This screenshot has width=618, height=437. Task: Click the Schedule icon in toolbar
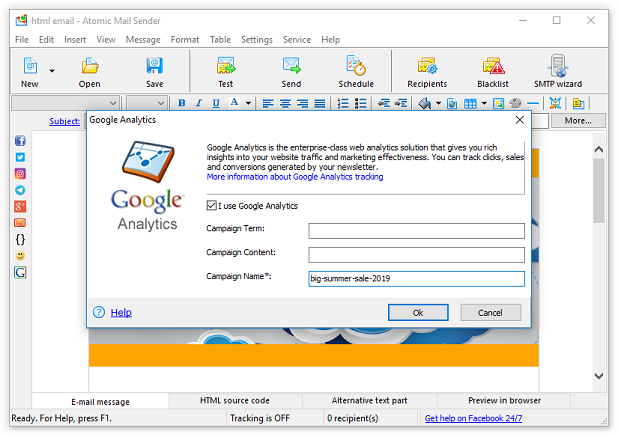(x=355, y=70)
